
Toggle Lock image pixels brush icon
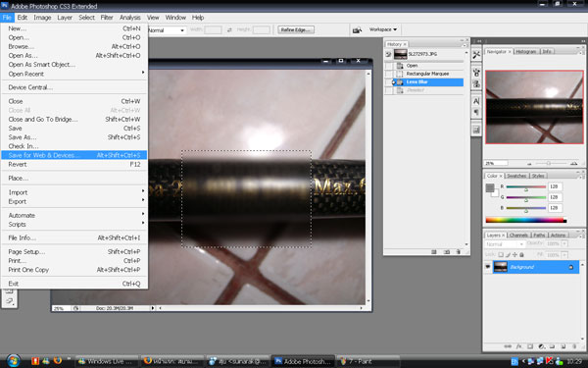click(508, 254)
